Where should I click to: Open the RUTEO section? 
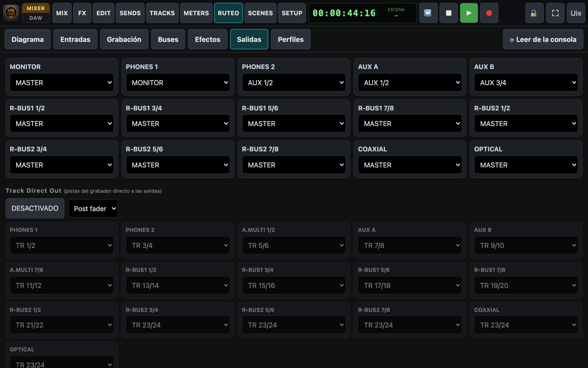228,13
